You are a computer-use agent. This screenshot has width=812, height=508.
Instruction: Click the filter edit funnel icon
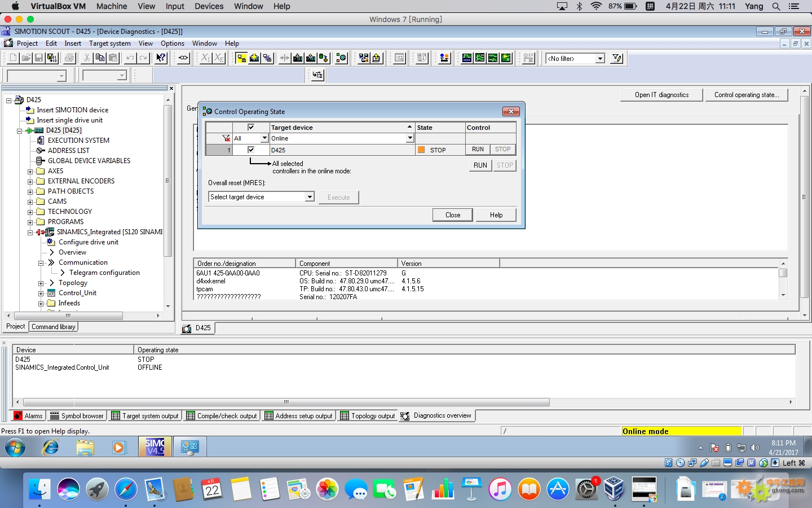point(617,58)
